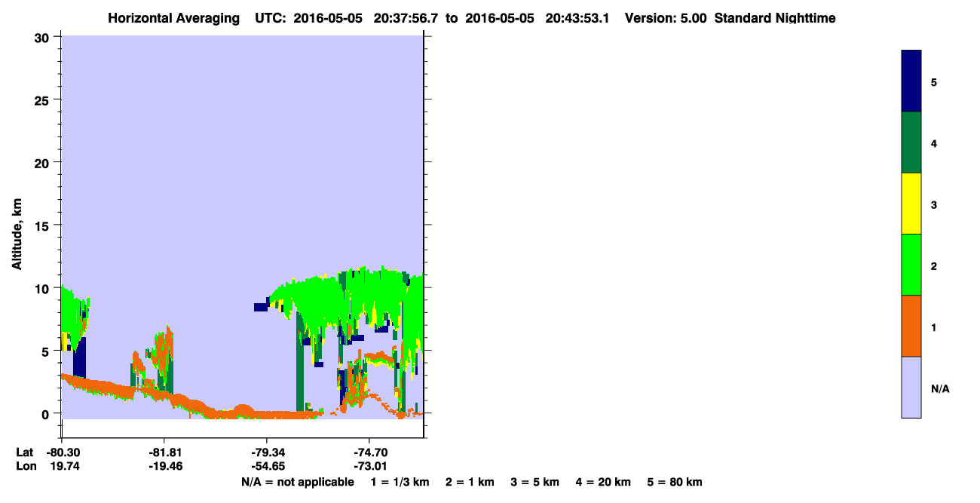980x503 pixels.
Task: Click the dark blue colorbar segment labeled 5
Action: pos(911,81)
